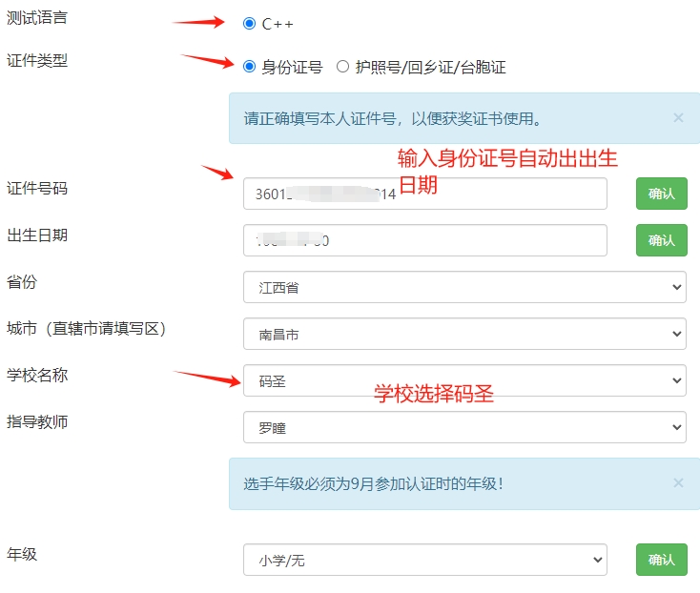The image size is (700, 593).
Task: Expand the 城市 dropdown showing 南昌市
Action: click(464, 334)
